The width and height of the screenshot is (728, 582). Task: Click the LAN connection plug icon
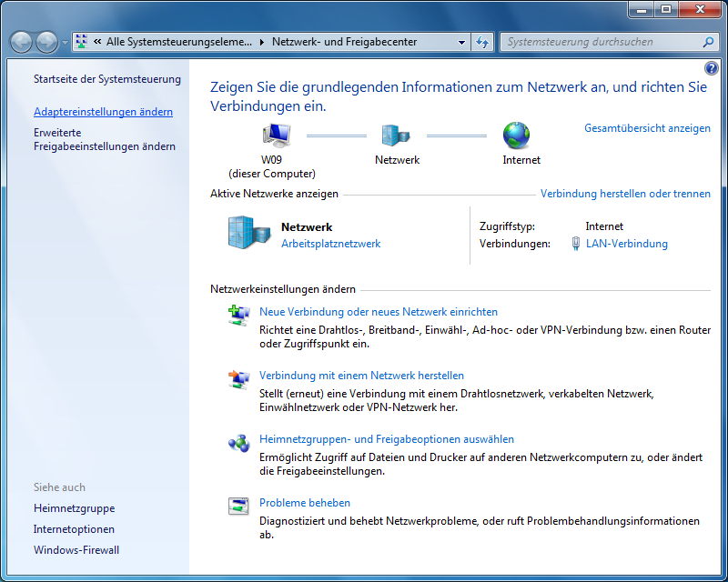tap(576, 244)
